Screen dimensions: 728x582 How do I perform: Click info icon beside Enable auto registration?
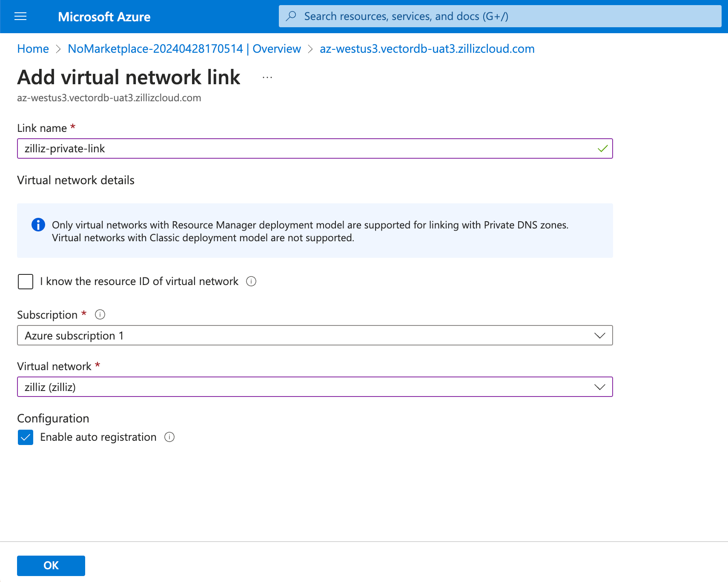click(x=169, y=437)
